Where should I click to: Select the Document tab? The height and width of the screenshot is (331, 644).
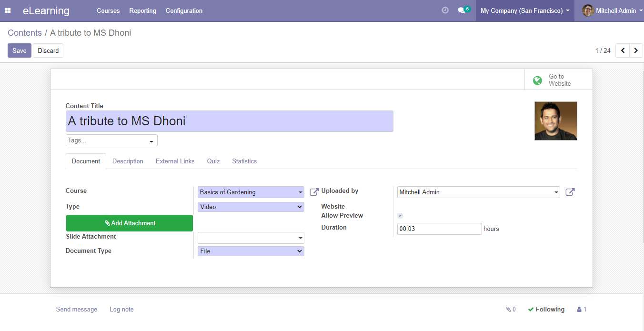tap(86, 161)
